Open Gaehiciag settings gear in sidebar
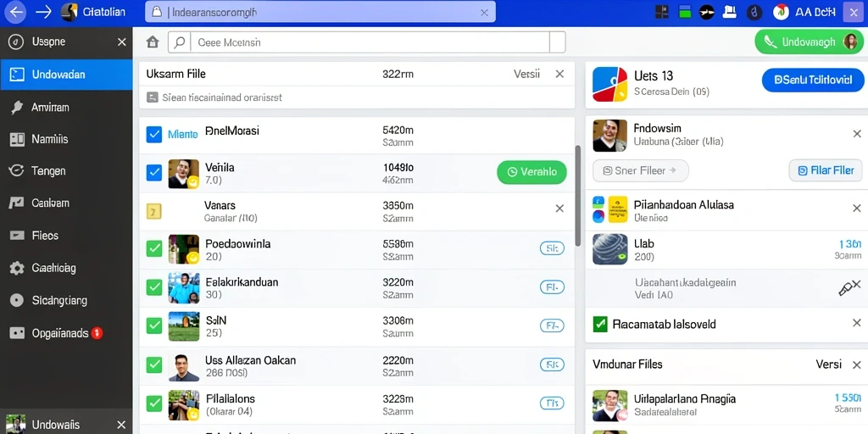The width and height of the screenshot is (868, 434). 17,269
